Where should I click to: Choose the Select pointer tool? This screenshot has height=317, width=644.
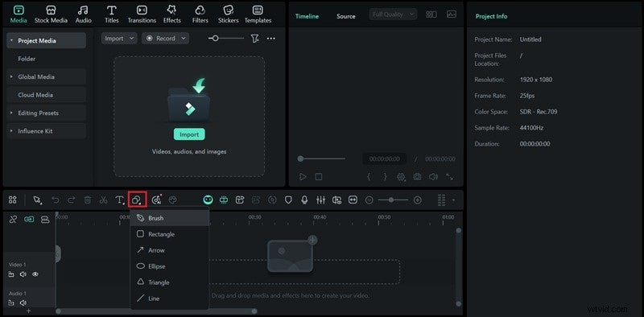[37, 200]
